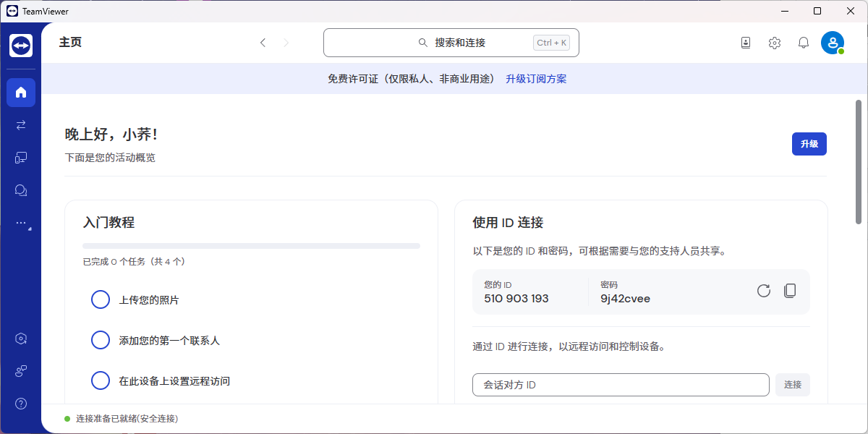Expand the more options ellipsis in sidebar

pyautogui.click(x=21, y=224)
